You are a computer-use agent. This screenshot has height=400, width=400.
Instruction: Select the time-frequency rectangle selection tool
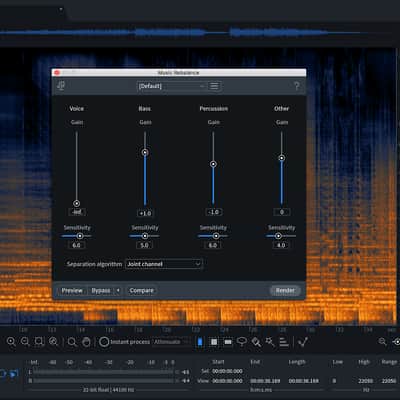[x=214, y=342]
